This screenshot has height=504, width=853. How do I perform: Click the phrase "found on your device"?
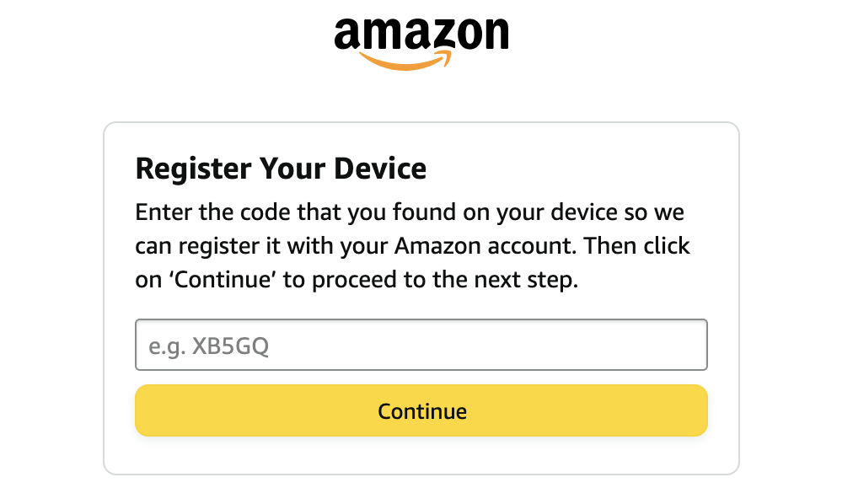tap(527, 212)
